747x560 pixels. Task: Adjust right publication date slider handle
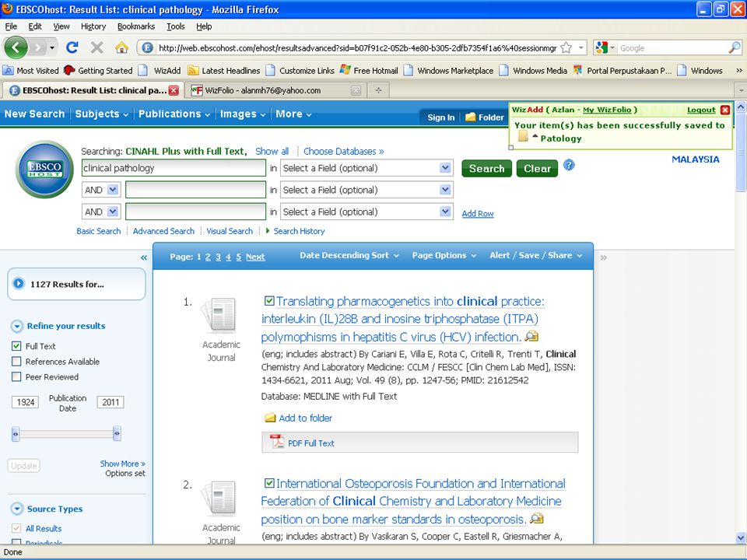coord(117,434)
